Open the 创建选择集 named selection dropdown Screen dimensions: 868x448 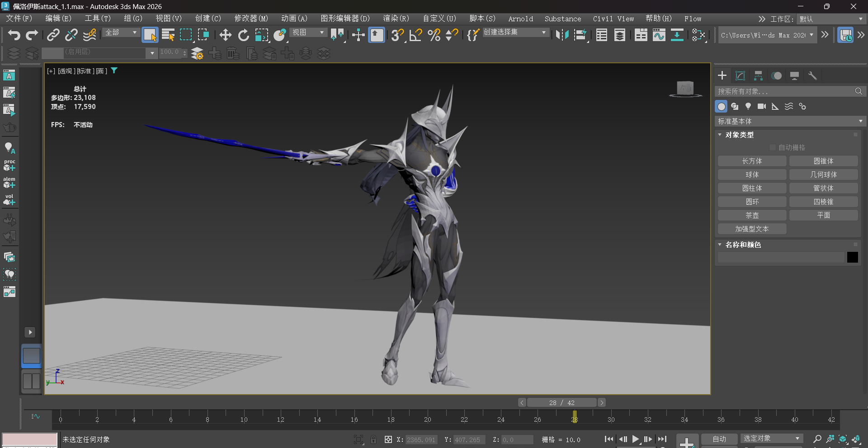point(515,33)
